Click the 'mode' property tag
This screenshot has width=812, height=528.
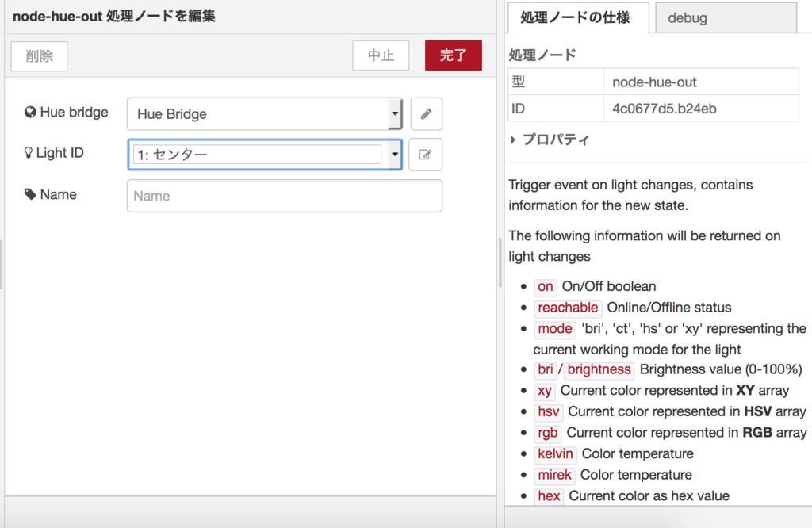click(x=554, y=329)
